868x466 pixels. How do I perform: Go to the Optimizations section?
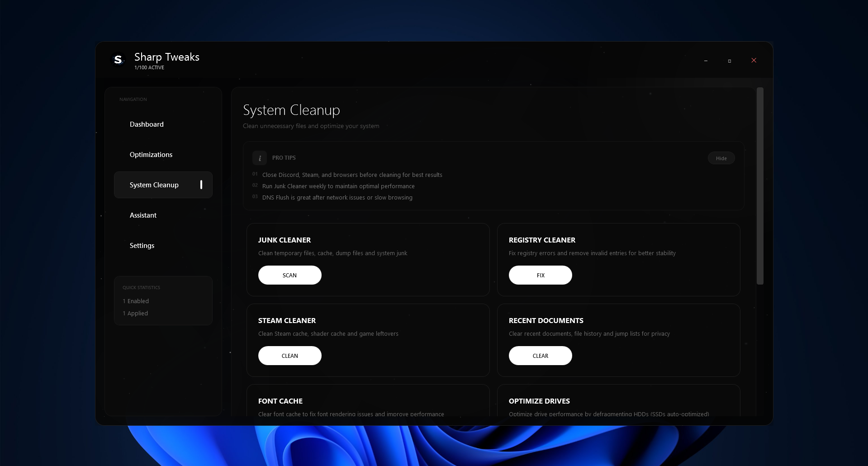[151, 155]
